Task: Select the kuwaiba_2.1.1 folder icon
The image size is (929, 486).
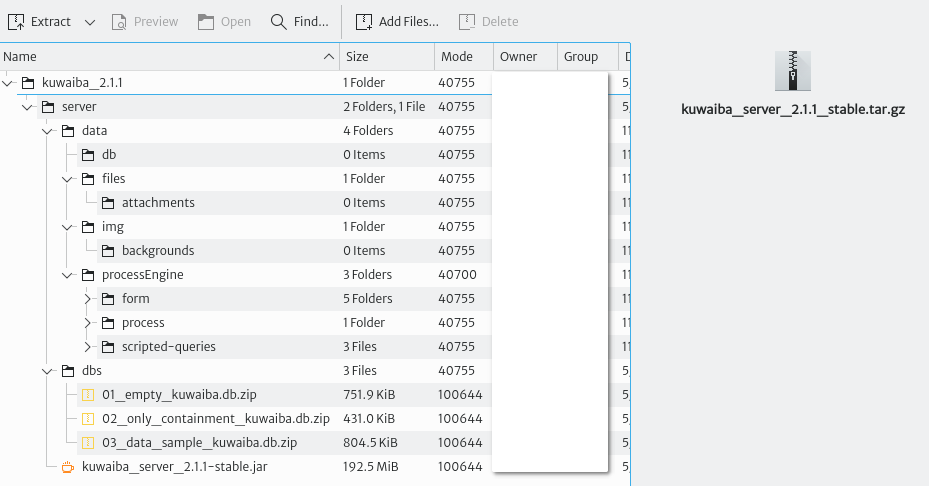Action: click(28, 82)
